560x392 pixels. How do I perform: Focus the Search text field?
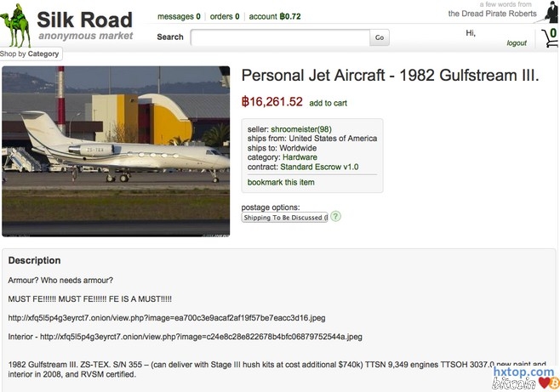280,37
